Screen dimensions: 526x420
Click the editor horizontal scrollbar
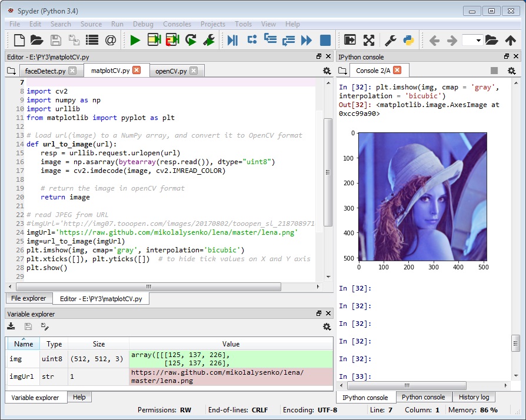149,287
